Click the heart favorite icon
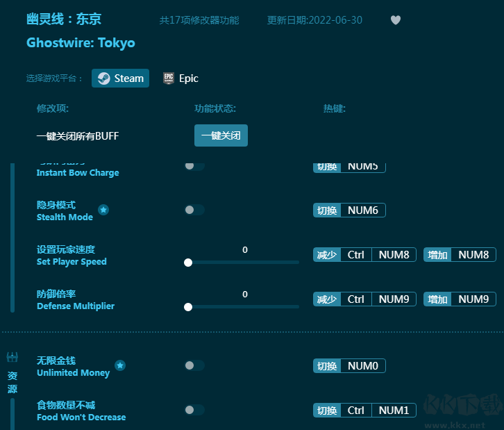The height and width of the screenshot is (430, 504). coord(396,20)
